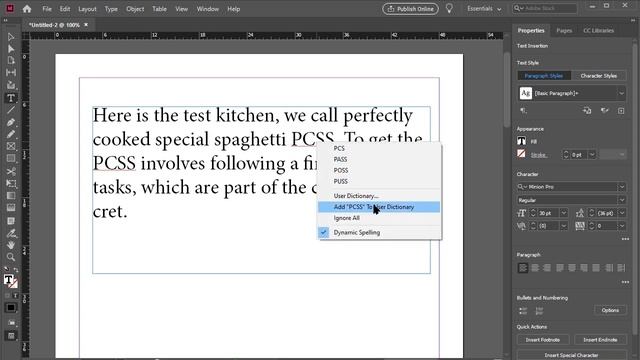Select the Free Transform tool
The width and height of the screenshot is (640, 360).
[x=11, y=183]
